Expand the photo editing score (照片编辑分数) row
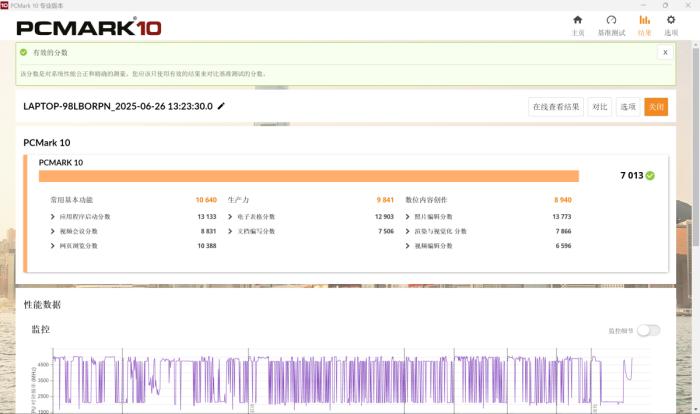The height and width of the screenshot is (414, 700). pyautogui.click(x=408, y=217)
